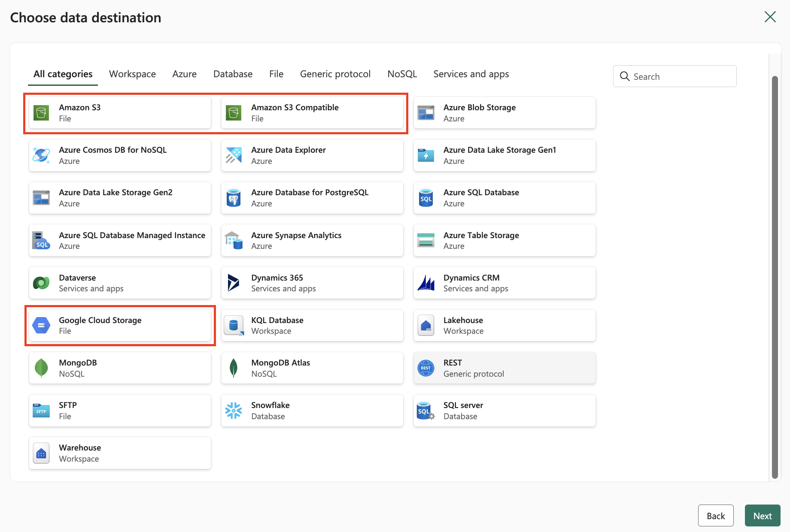This screenshot has width=790, height=532.
Task: Click the Data Lake Storage Gen2 icon
Action: click(x=41, y=198)
